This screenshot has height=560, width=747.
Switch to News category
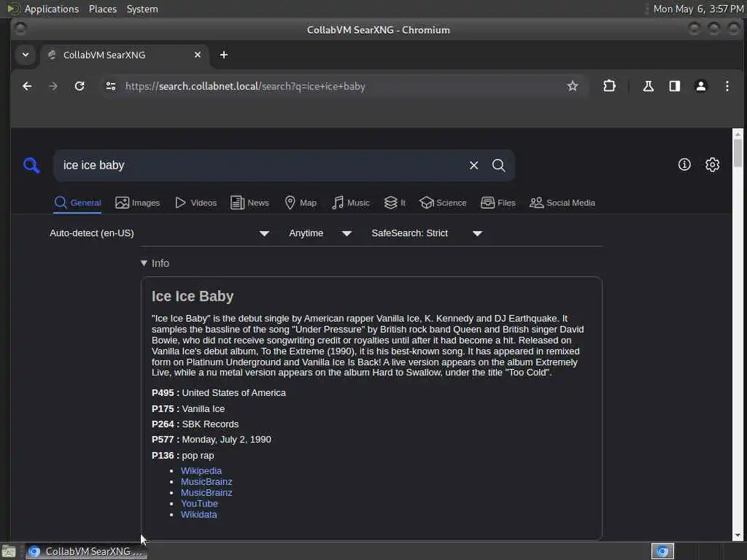[249, 203]
